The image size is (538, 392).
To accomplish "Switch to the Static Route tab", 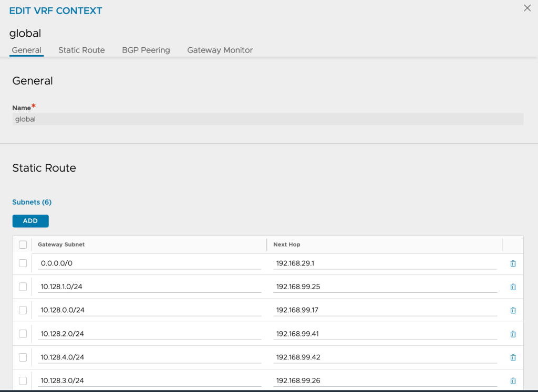I will 81,50.
